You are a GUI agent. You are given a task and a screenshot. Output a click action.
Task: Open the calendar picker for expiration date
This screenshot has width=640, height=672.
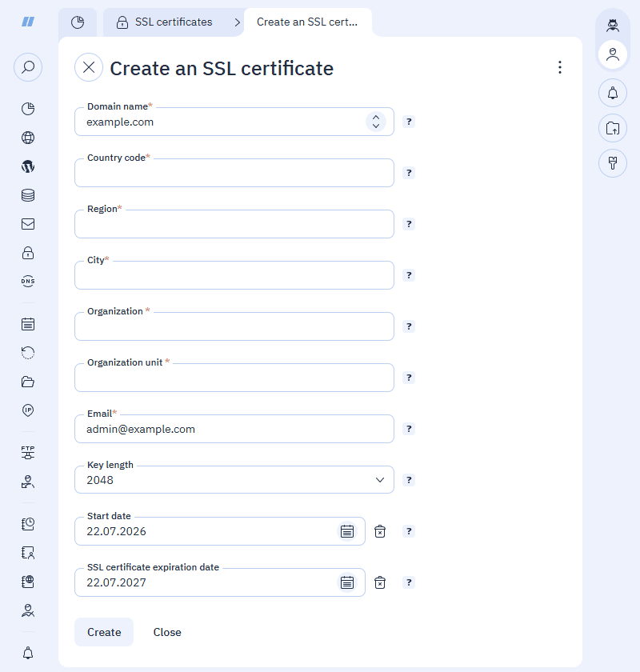346,582
